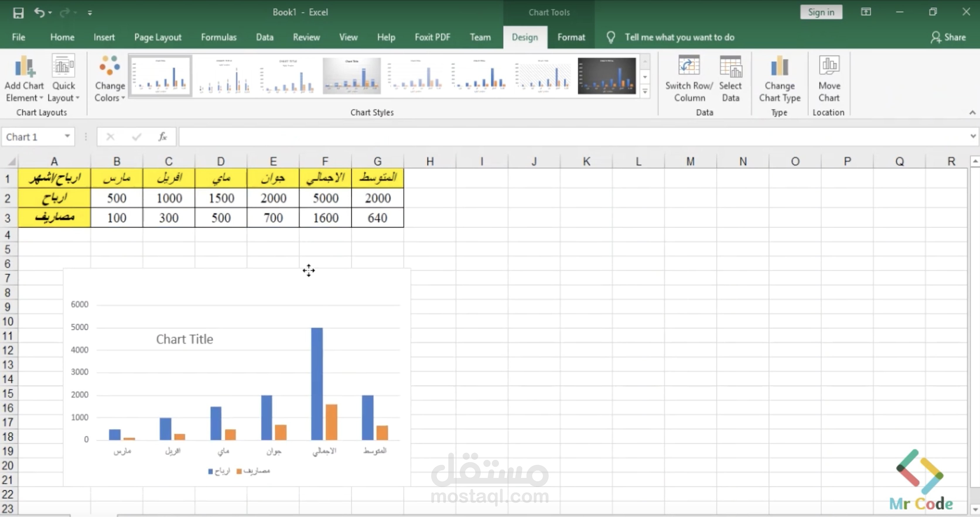The image size is (980, 517).
Task: Open the Team tab
Action: (480, 37)
